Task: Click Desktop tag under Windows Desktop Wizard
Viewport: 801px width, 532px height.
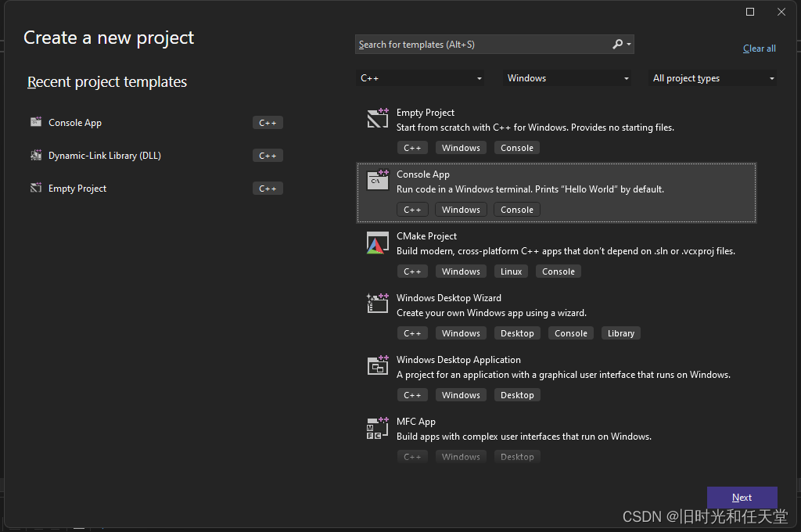Action: 517,333
